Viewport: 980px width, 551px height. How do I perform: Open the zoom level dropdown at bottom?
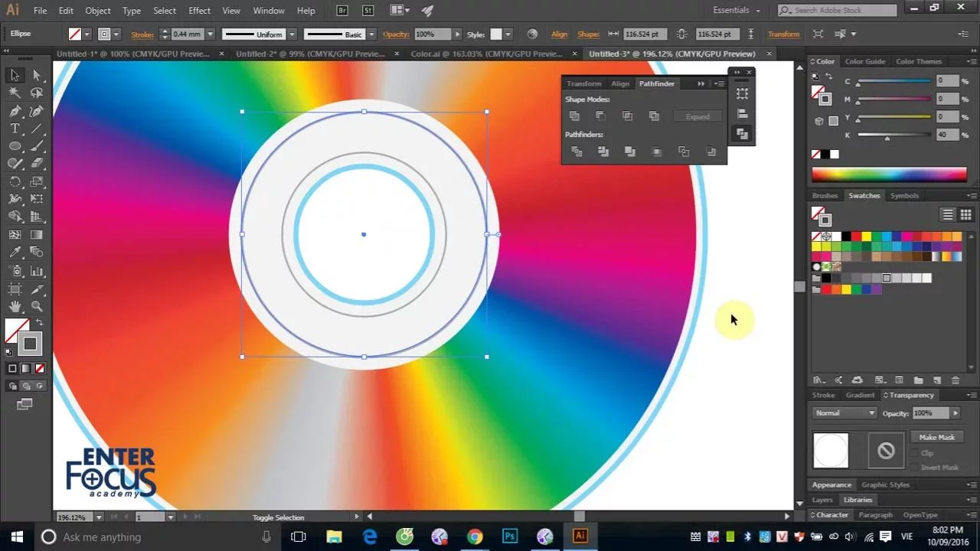pos(99,517)
